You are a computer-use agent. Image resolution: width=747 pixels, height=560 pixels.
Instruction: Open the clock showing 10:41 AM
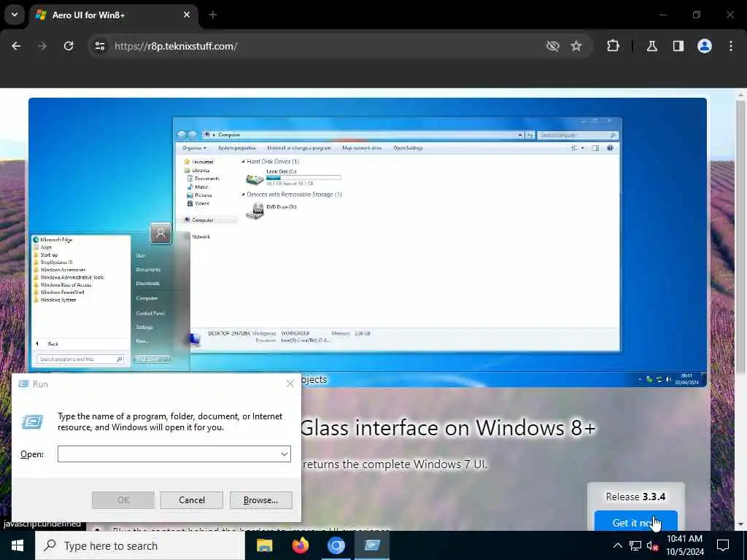tap(684, 545)
